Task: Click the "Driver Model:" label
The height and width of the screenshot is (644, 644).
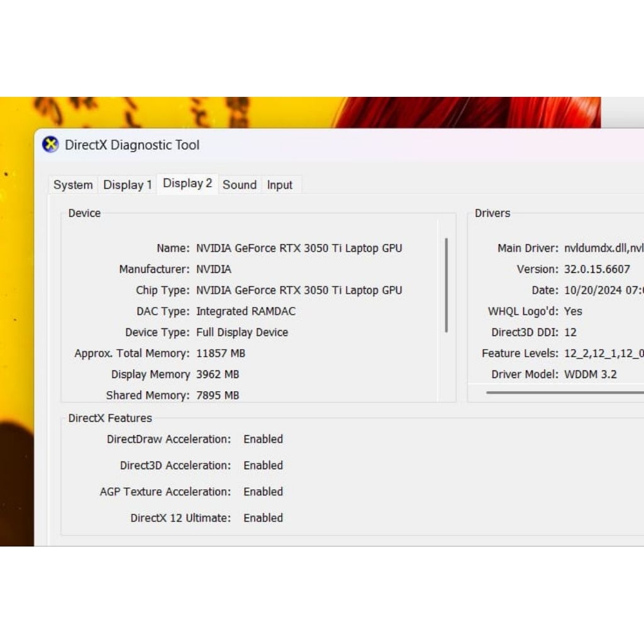Action: tap(525, 374)
